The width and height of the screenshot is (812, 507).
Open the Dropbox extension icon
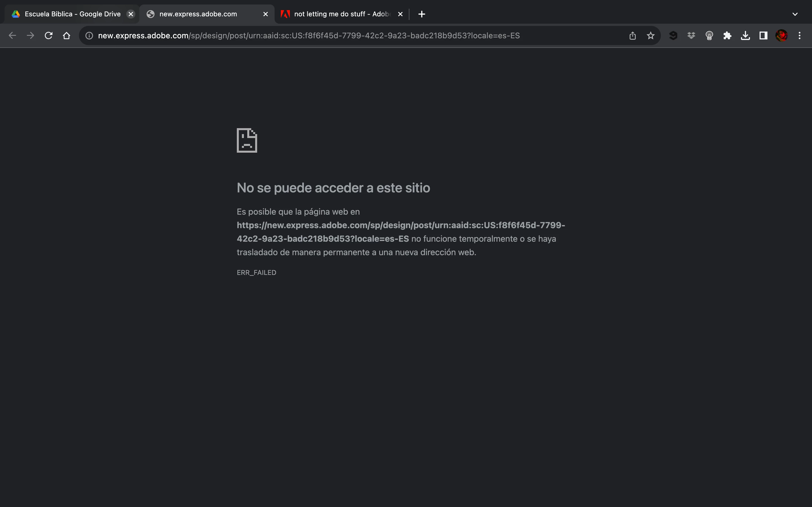pyautogui.click(x=691, y=35)
